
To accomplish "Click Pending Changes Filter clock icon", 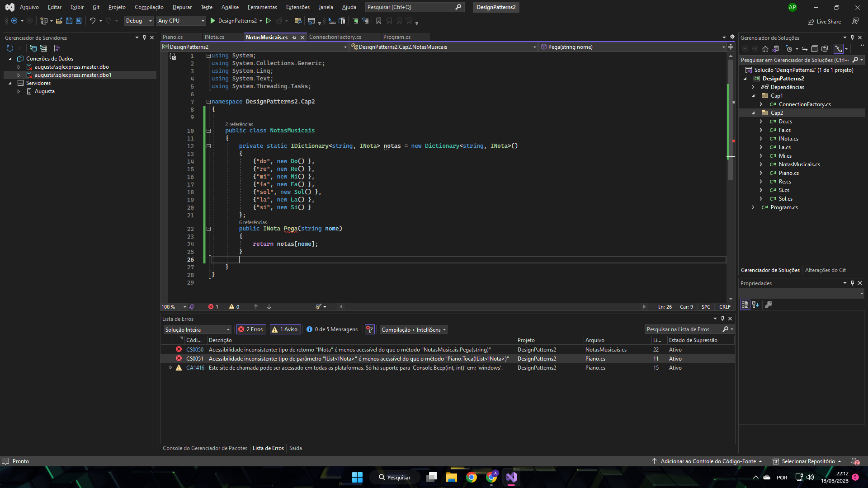I will pos(789,49).
